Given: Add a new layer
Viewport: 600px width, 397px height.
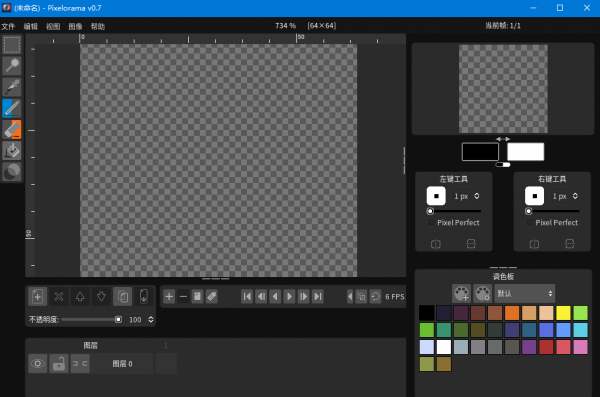Looking at the screenshot, I should click(x=38, y=296).
